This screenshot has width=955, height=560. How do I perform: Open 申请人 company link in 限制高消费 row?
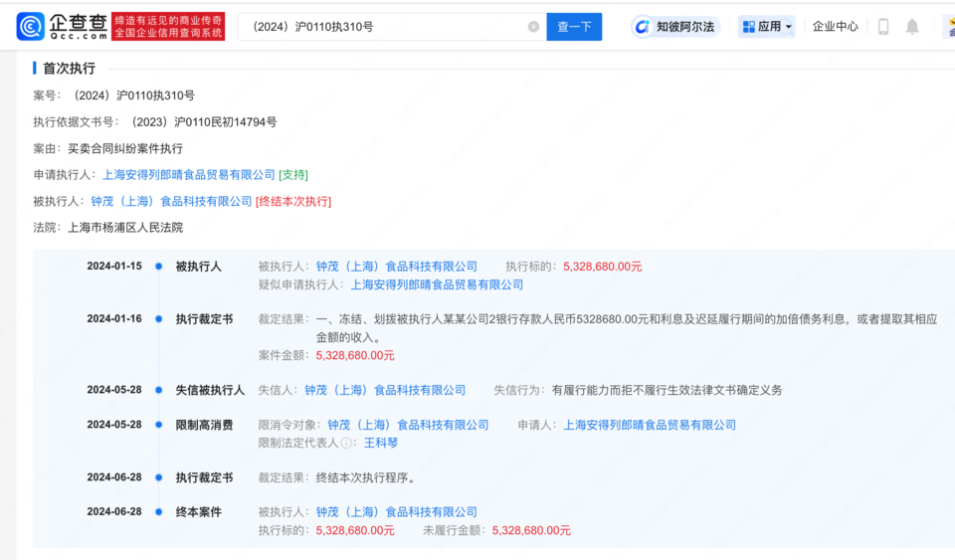(650, 425)
